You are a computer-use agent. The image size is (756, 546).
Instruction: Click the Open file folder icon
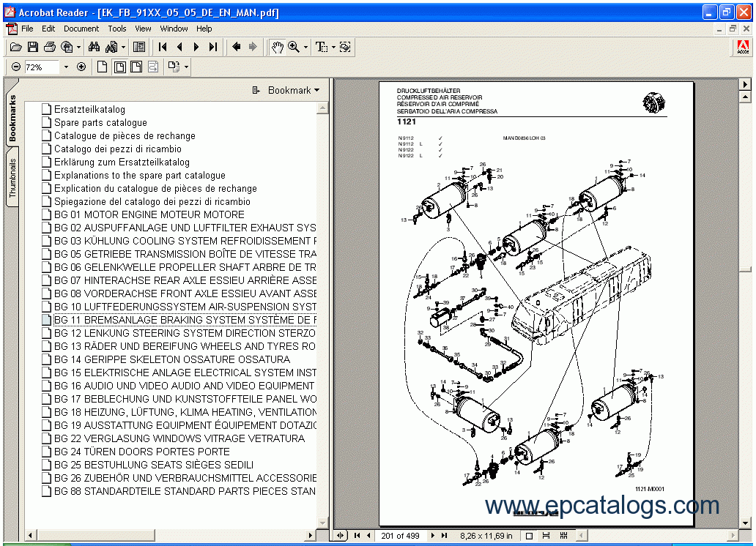click(16, 47)
